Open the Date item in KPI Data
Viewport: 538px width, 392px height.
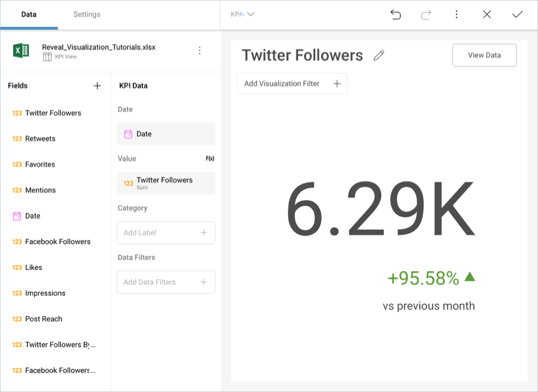click(x=166, y=134)
